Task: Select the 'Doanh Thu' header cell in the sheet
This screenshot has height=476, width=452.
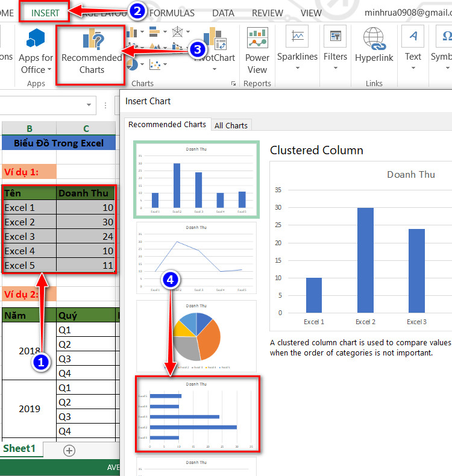Action: [x=86, y=193]
